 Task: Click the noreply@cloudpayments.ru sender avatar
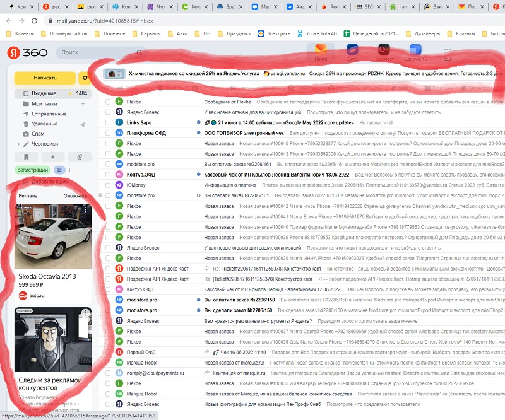(x=119, y=373)
